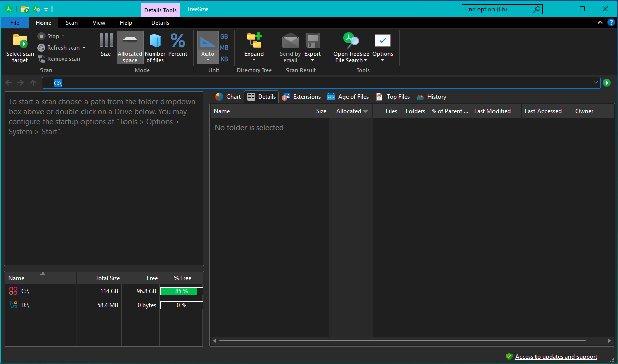Open the Age of Files tab
The image size is (618, 364).
[x=348, y=97]
